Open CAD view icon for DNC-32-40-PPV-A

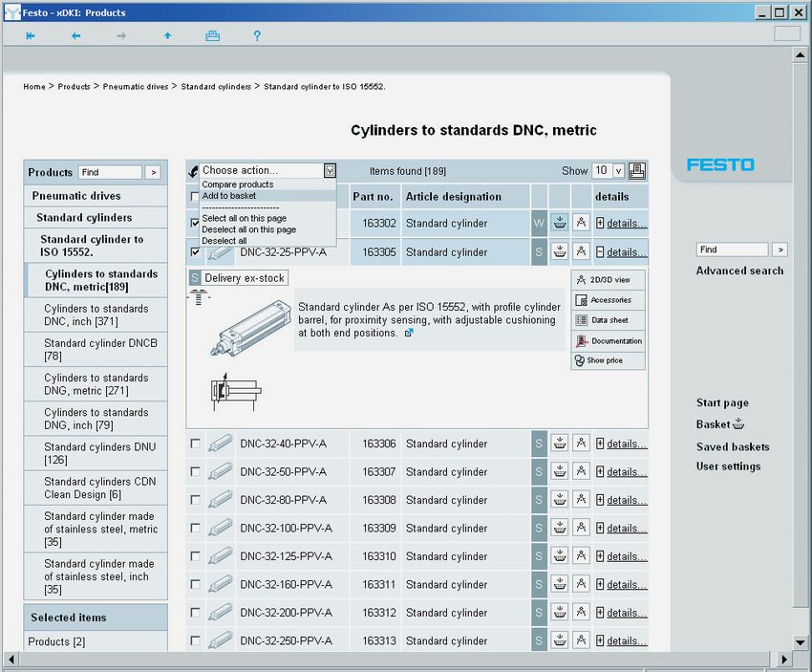coord(581,444)
